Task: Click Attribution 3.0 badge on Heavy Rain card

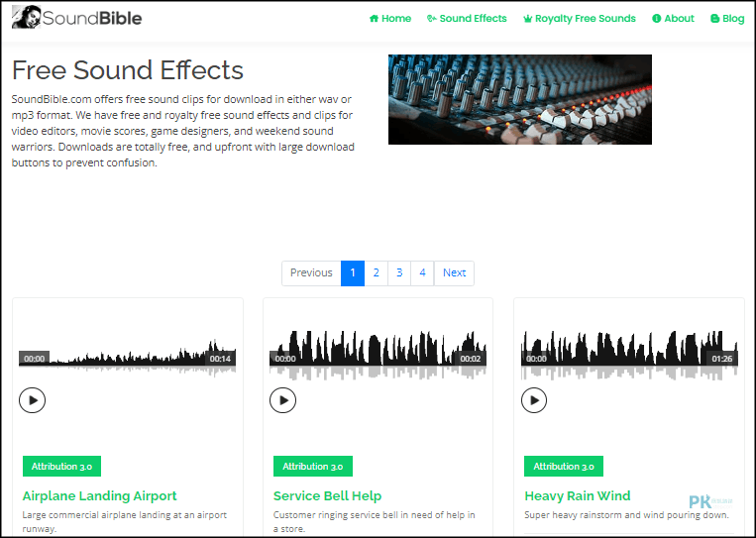Action: pyautogui.click(x=564, y=467)
